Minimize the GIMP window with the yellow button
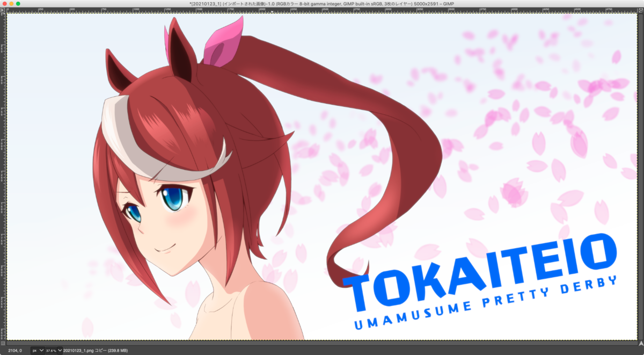Viewport: 644px width, 355px height. point(11,3)
